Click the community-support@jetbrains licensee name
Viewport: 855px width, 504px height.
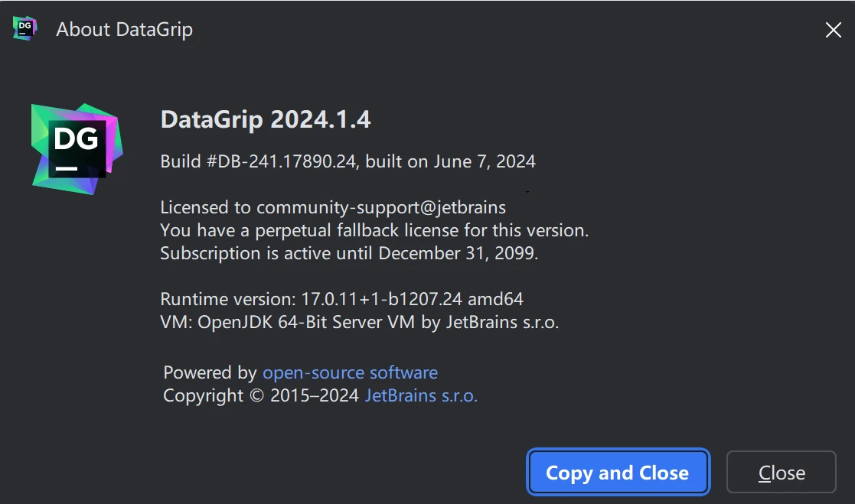[380, 207]
